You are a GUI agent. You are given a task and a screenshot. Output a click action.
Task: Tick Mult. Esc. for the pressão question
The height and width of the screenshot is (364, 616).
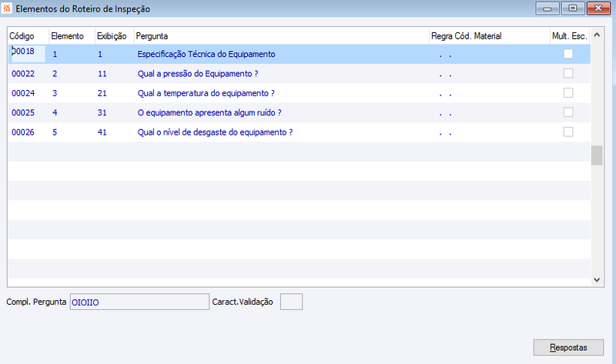[568, 73]
